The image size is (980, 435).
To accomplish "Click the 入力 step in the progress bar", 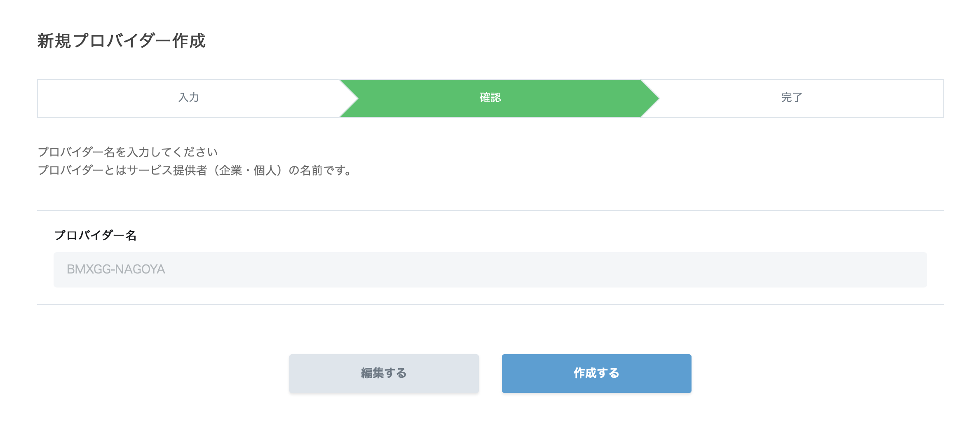I will coord(190,98).
